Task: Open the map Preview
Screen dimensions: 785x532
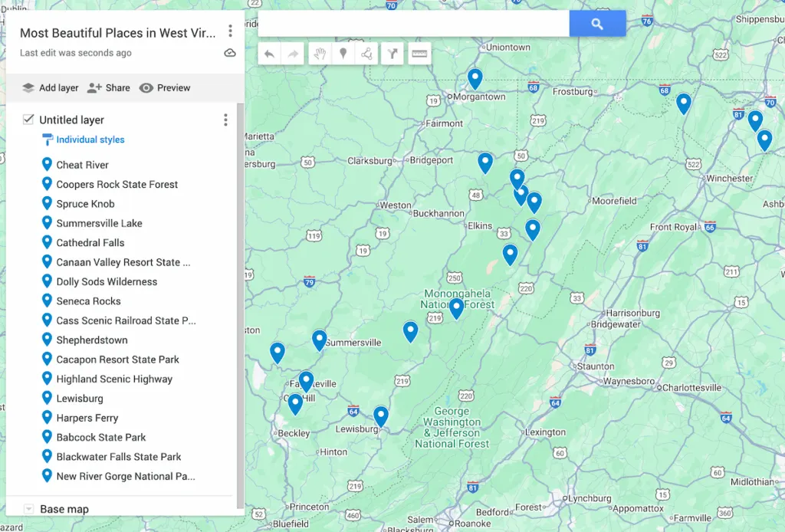Action: tap(165, 87)
